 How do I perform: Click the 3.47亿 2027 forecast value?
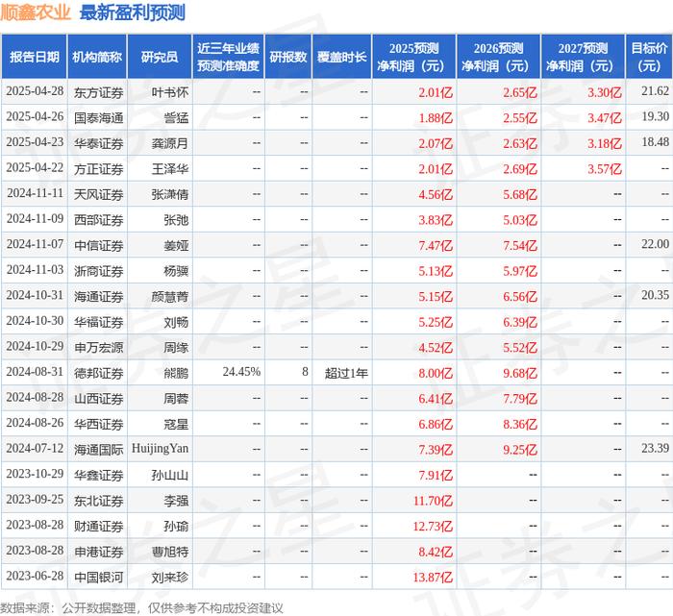pyautogui.click(x=605, y=118)
